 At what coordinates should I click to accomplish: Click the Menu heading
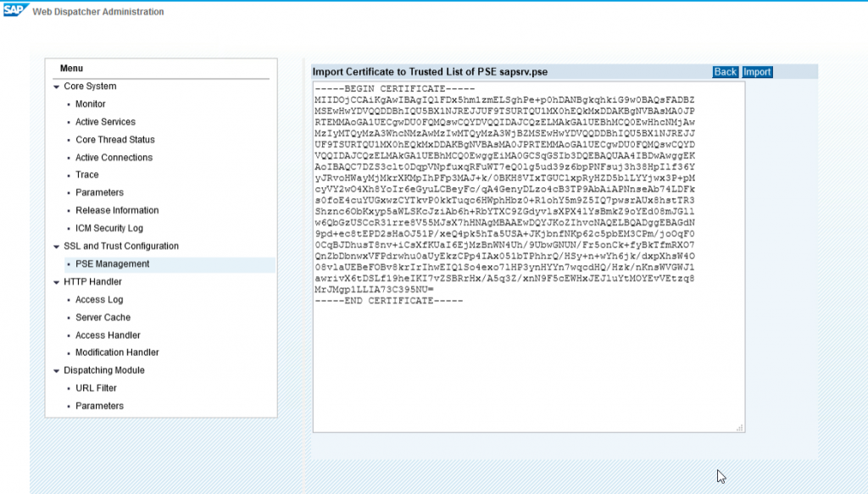71,69
